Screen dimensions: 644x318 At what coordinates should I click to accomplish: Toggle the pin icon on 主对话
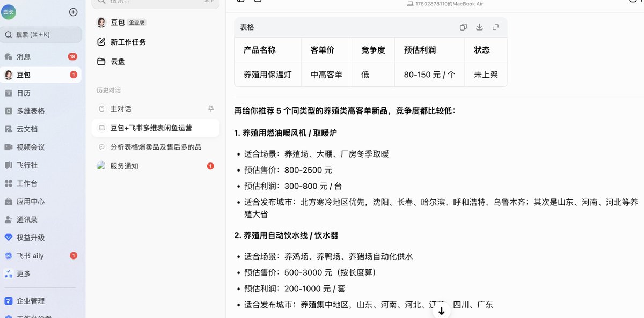210,109
